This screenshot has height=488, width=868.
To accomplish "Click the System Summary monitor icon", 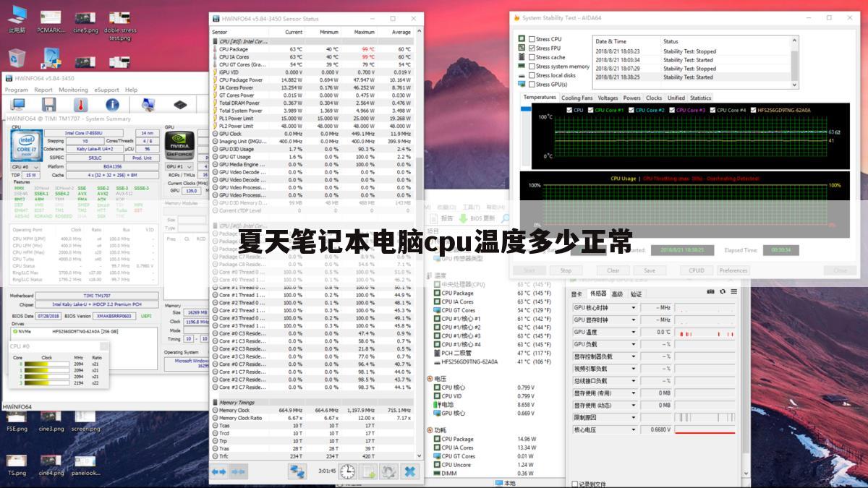I will 18,105.
